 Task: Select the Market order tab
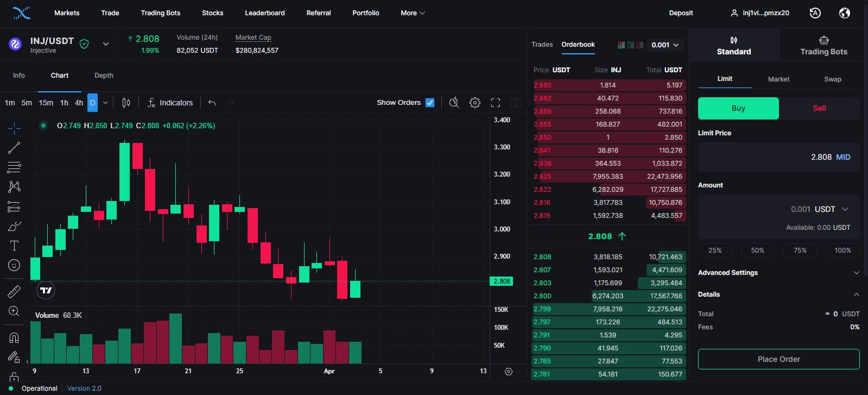coord(778,79)
